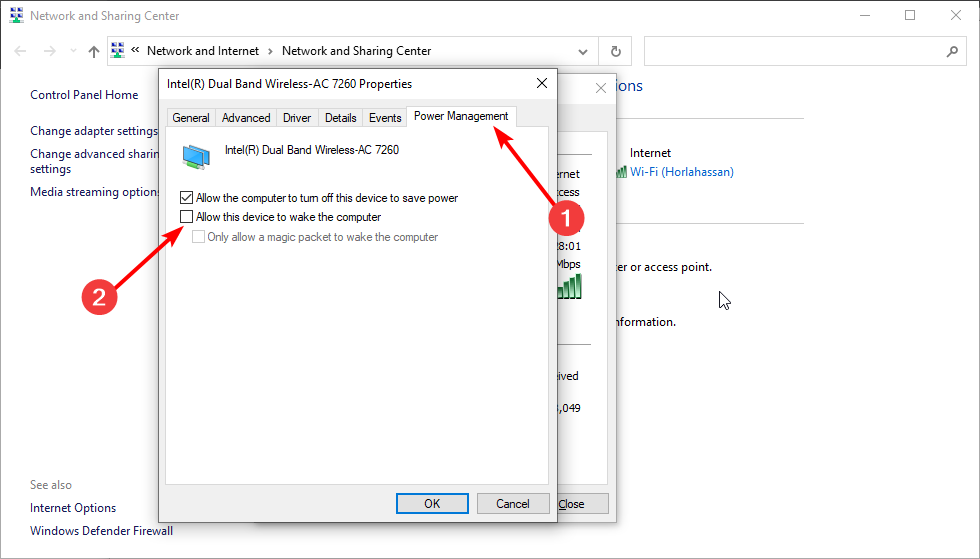Viewport: 980px width, 559px height.
Task: Click signal quality bars in Wi-Fi Status
Action: [569, 287]
